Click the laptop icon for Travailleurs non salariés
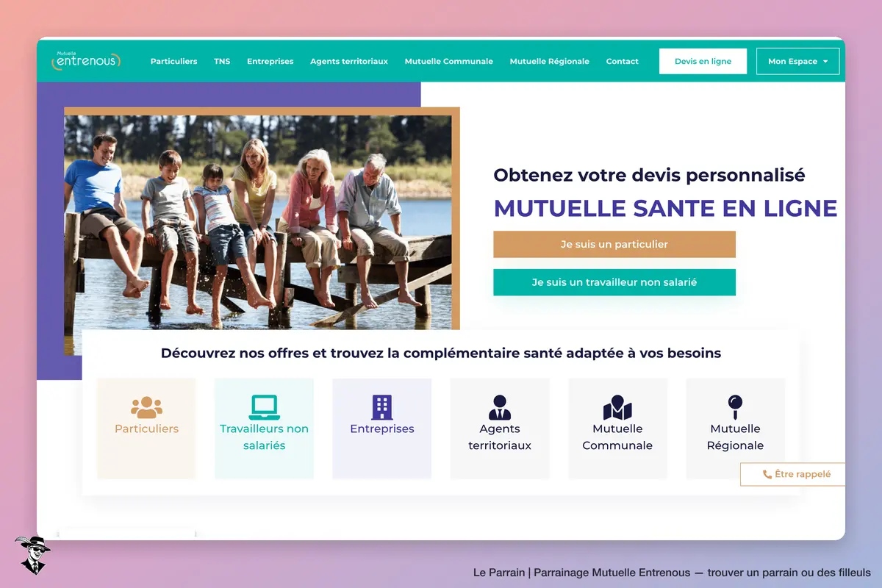 click(264, 407)
